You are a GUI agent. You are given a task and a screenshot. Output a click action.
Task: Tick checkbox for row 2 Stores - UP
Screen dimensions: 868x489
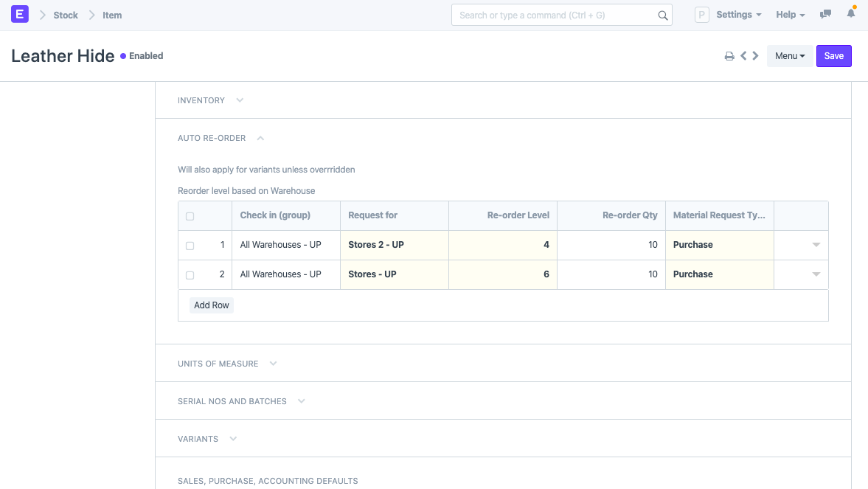pyautogui.click(x=190, y=275)
